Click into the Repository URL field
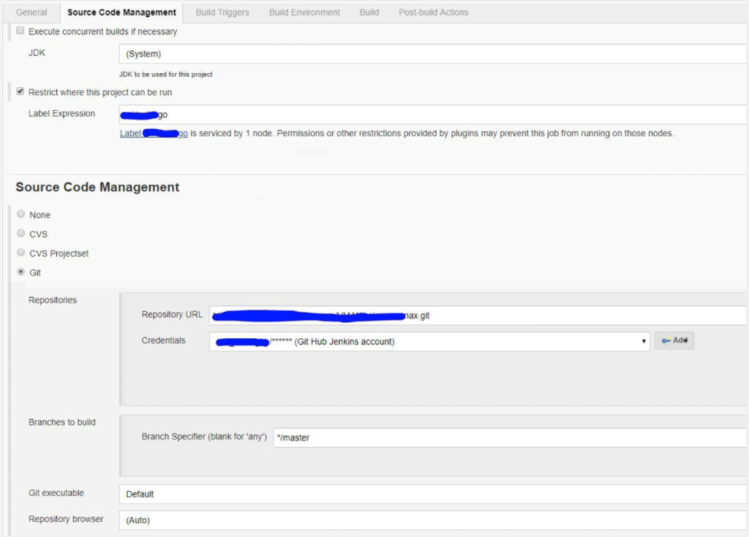 click(478, 315)
